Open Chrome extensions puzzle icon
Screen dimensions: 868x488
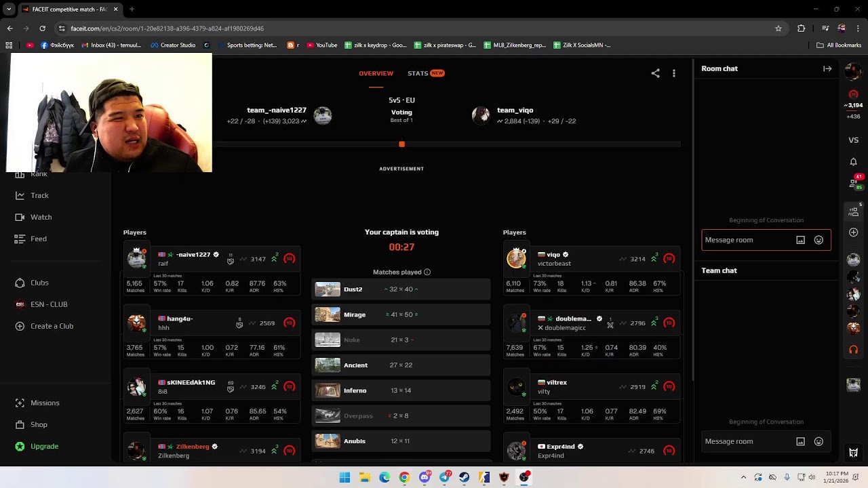point(802,28)
